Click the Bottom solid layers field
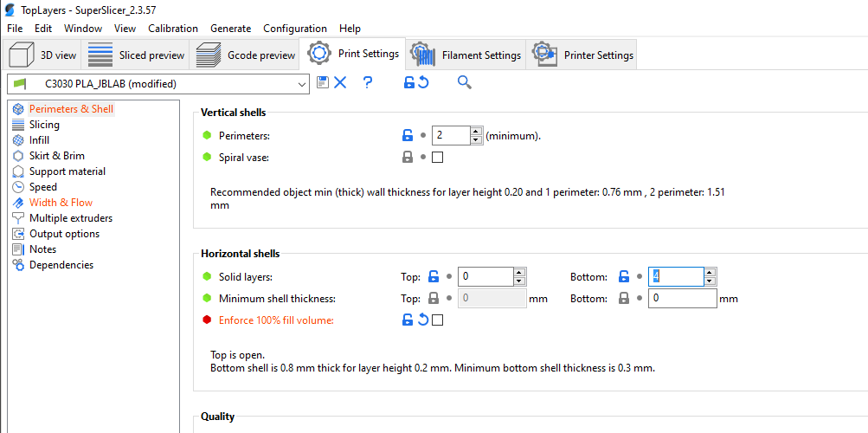 click(x=677, y=275)
